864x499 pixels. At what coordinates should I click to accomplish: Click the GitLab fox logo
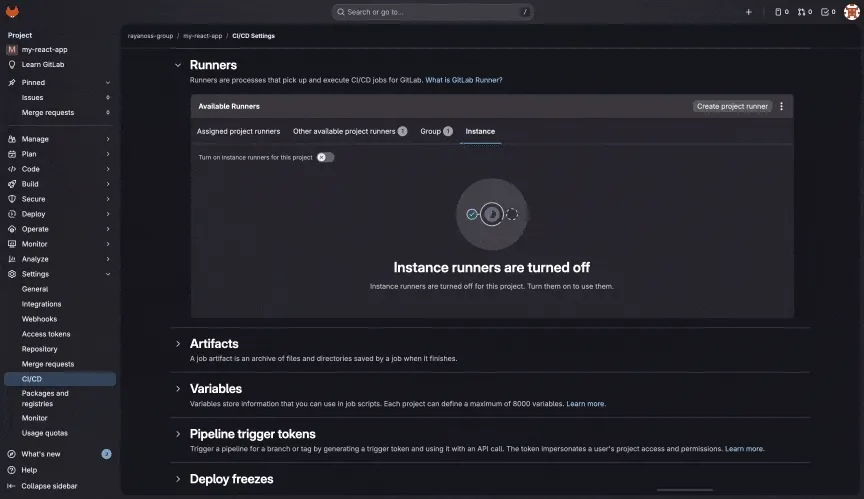coord(13,12)
